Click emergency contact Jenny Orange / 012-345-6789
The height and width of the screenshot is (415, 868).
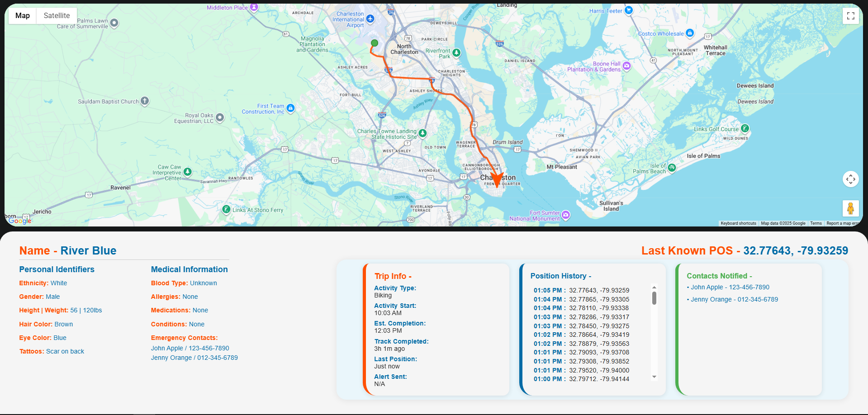click(x=194, y=358)
